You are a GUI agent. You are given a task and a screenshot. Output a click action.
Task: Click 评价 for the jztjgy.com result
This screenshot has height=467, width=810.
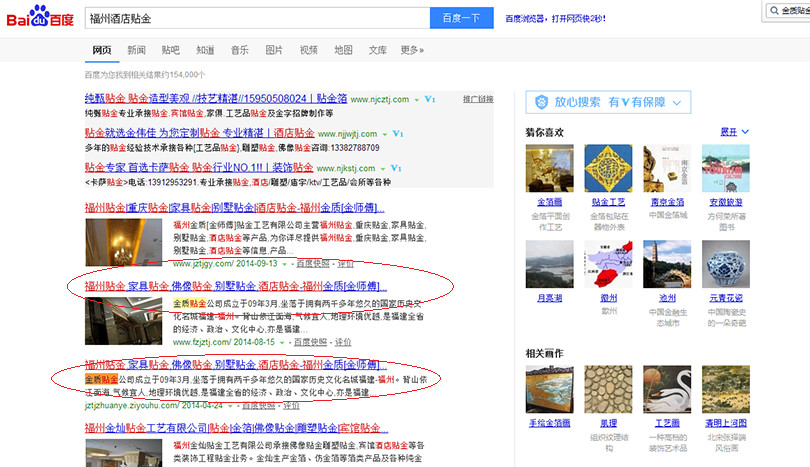[x=345, y=264]
